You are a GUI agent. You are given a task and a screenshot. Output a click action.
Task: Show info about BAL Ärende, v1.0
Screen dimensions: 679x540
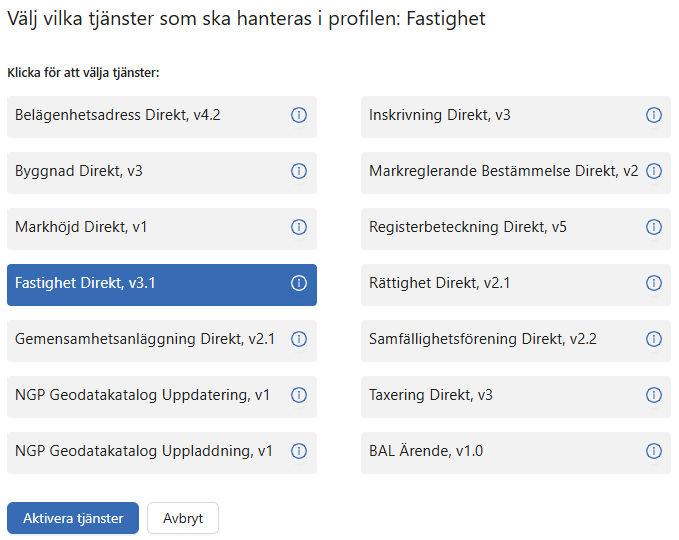coord(654,452)
